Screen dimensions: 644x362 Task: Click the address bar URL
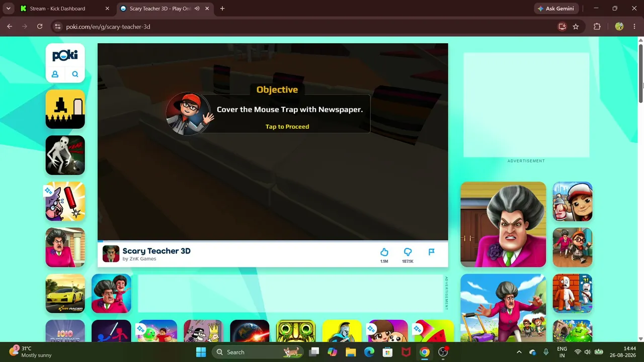(x=108, y=27)
